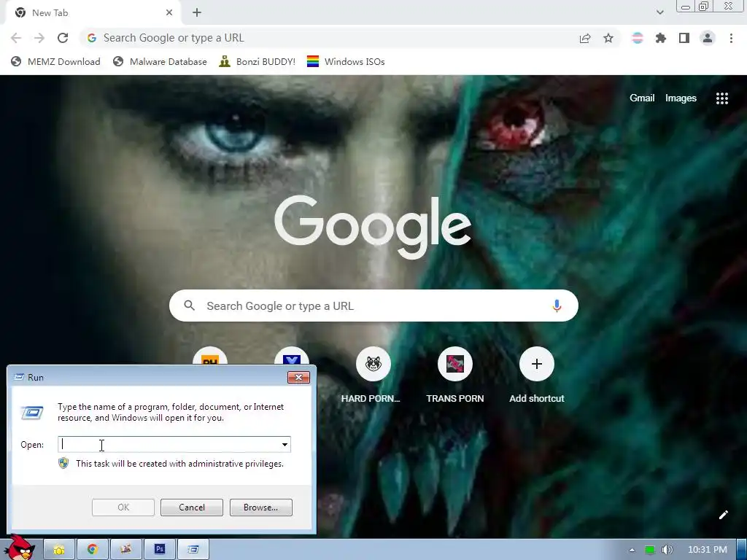747x560 pixels.
Task: Select the New Tab tab
Action: pos(93,13)
